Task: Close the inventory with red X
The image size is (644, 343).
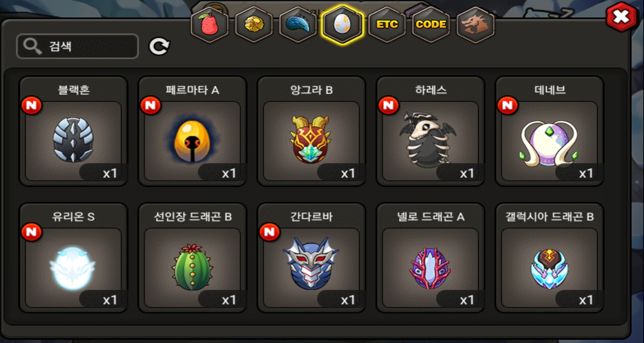Action: (621, 17)
